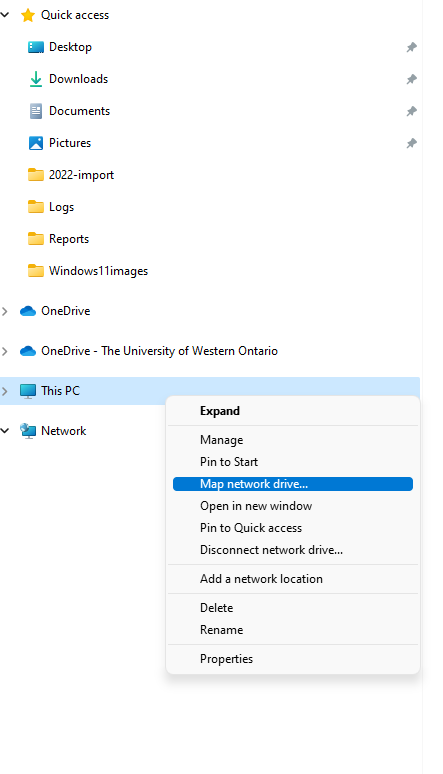
Task: Expand the personal OneDrive tree node
Action: click(x=5, y=311)
